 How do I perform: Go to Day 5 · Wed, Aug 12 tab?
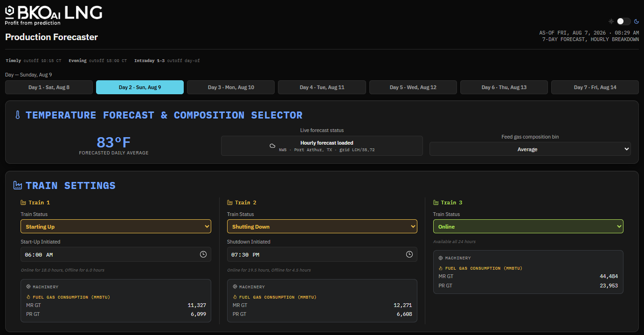[413, 87]
